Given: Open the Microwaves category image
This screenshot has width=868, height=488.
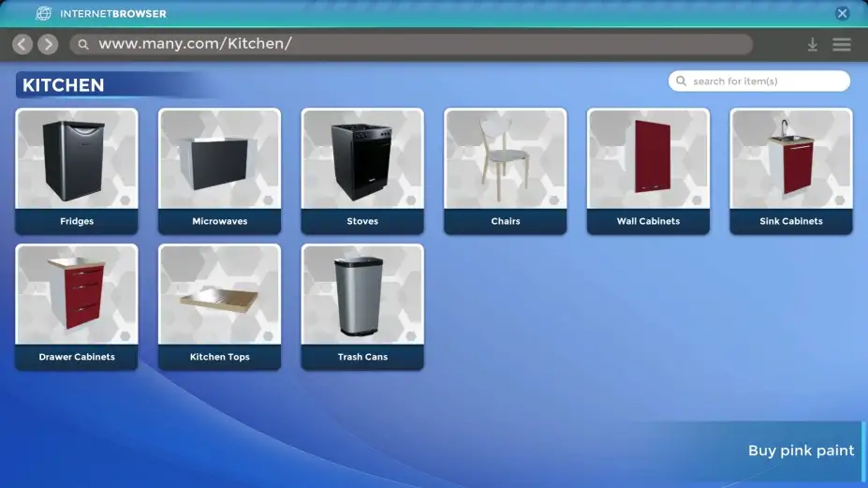Looking at the screenshot, I should tap(220, 159).
